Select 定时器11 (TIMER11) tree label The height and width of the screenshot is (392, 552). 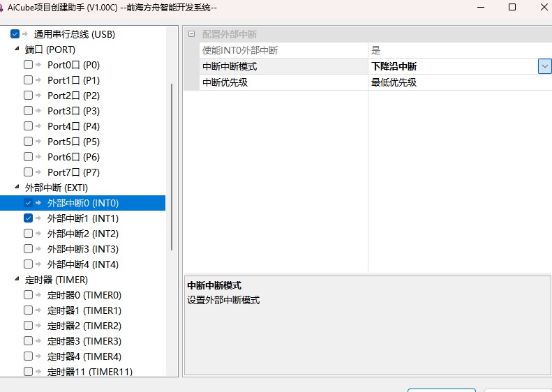click(90, 372)
